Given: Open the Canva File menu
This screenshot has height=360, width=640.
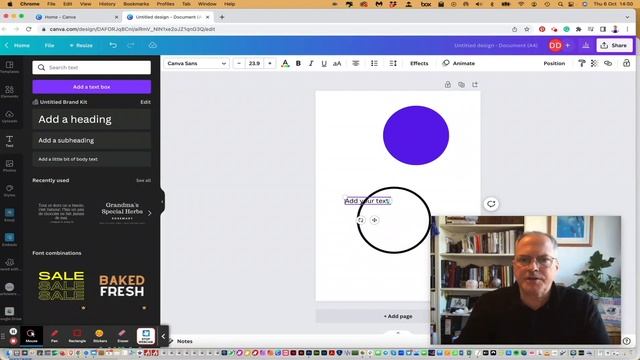Looking at the screenshot, I should click(49, 45).
